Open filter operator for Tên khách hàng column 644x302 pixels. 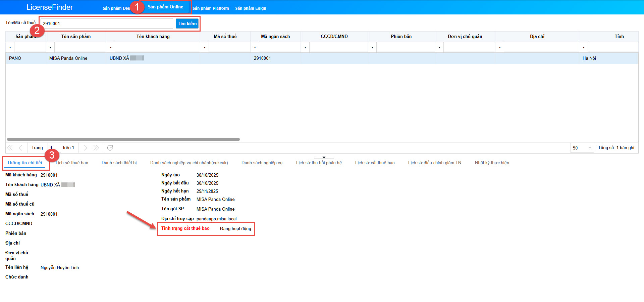[x=111, y=48]
